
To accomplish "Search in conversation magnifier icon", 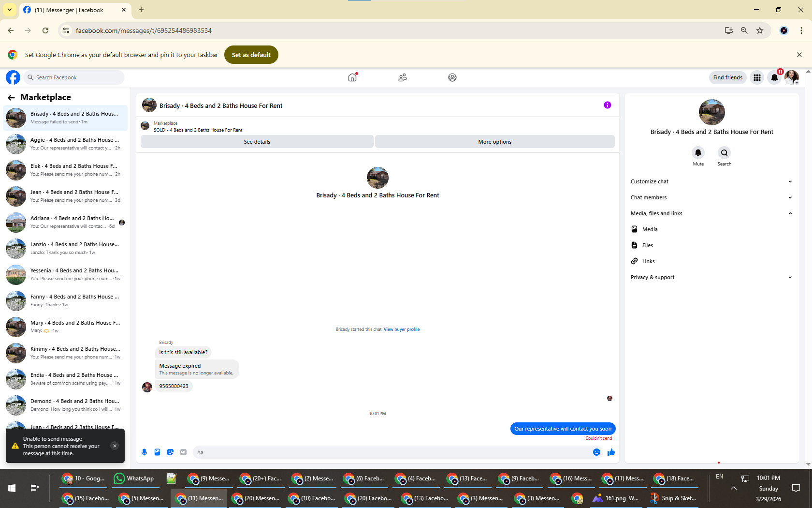I will coord(724,153).
